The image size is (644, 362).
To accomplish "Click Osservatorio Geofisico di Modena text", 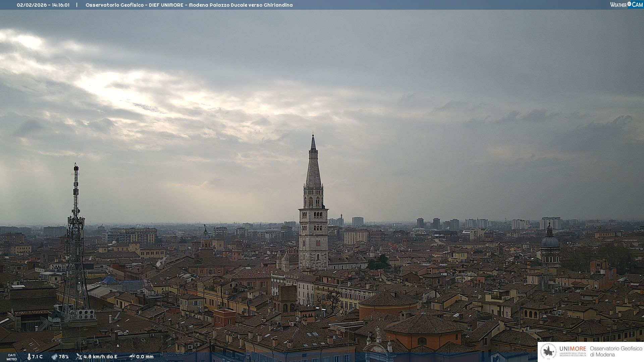I will coord(616,351).
